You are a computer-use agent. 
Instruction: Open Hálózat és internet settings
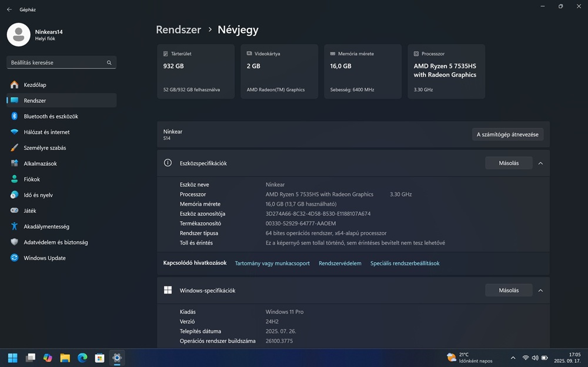[x=46, y=132]
